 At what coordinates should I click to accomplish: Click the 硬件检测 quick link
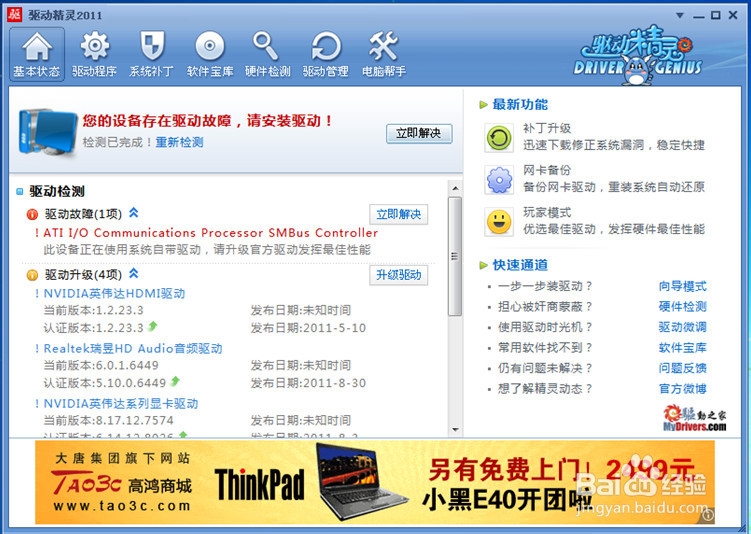click(683, 307)
